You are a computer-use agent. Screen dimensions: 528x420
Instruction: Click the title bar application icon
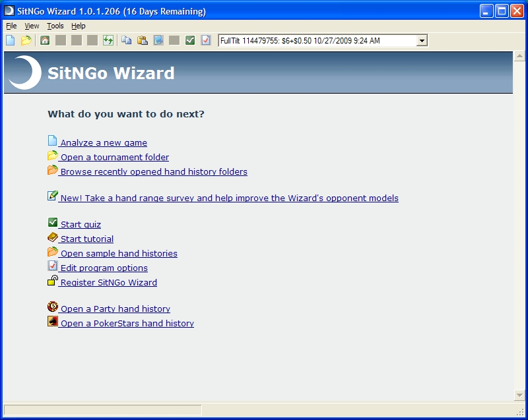pos(9,11)
